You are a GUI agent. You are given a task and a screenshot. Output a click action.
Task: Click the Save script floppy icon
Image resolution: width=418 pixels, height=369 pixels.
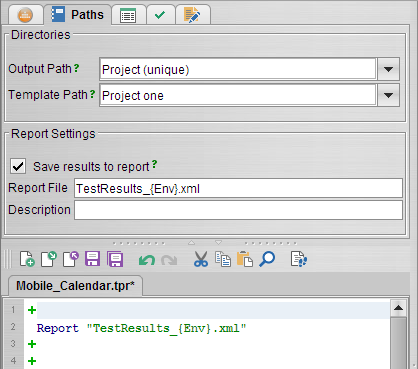tap(93, 259)
